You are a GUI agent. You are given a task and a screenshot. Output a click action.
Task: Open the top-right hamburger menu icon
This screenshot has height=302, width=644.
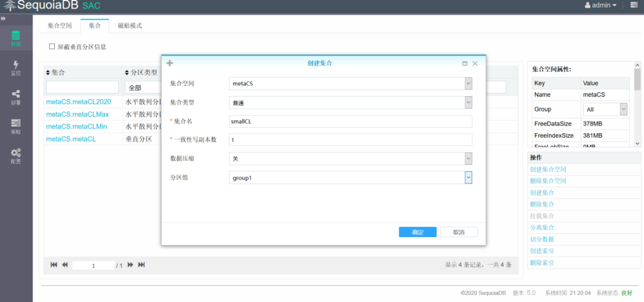[633, 5]
